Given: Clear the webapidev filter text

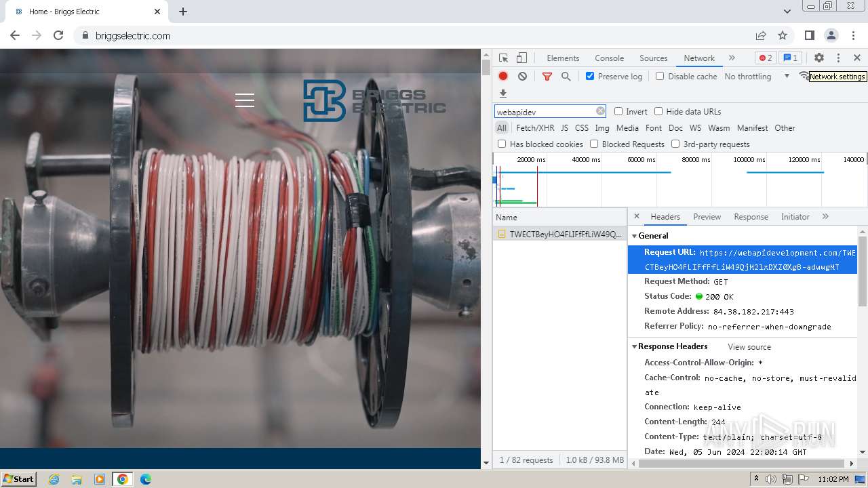Looking at the screenshot, I should [x=600, y=111].
